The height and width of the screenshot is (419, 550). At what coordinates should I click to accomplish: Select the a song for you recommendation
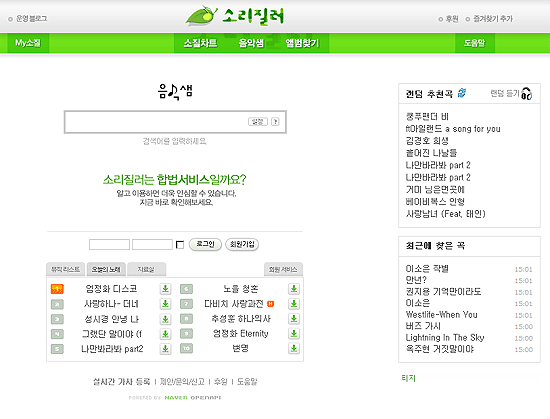pos(453,129)
